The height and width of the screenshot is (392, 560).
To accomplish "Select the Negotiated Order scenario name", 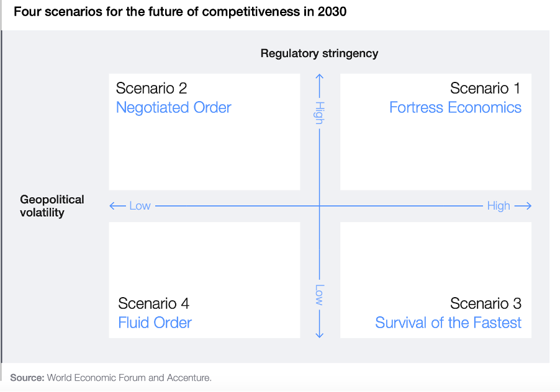I will click(174, 107).
